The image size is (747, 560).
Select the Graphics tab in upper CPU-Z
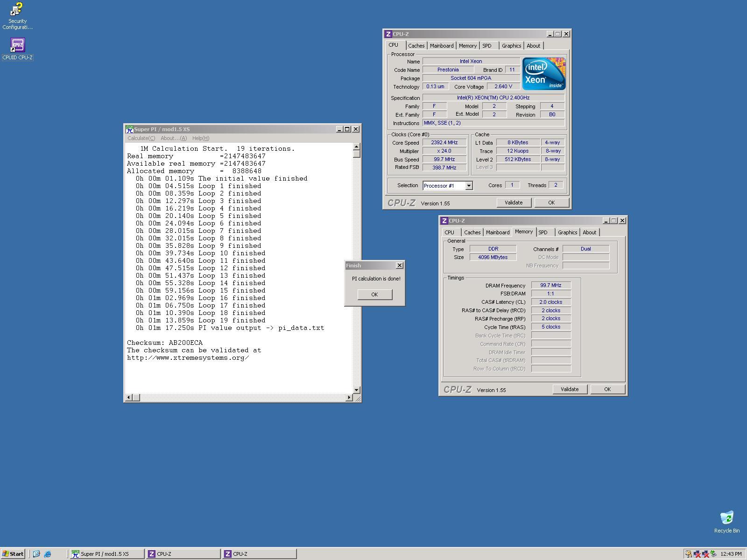[511, 46]
